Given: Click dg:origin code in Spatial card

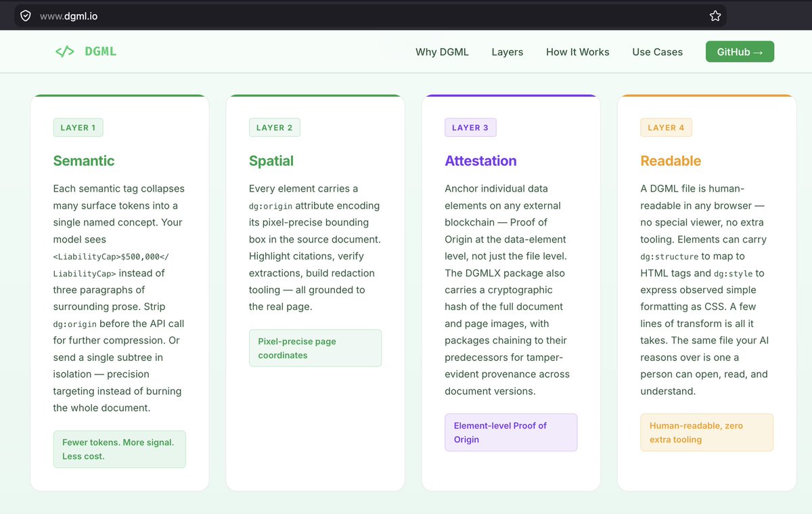Looking at the screenshot, I should click(x=271, y=206).
